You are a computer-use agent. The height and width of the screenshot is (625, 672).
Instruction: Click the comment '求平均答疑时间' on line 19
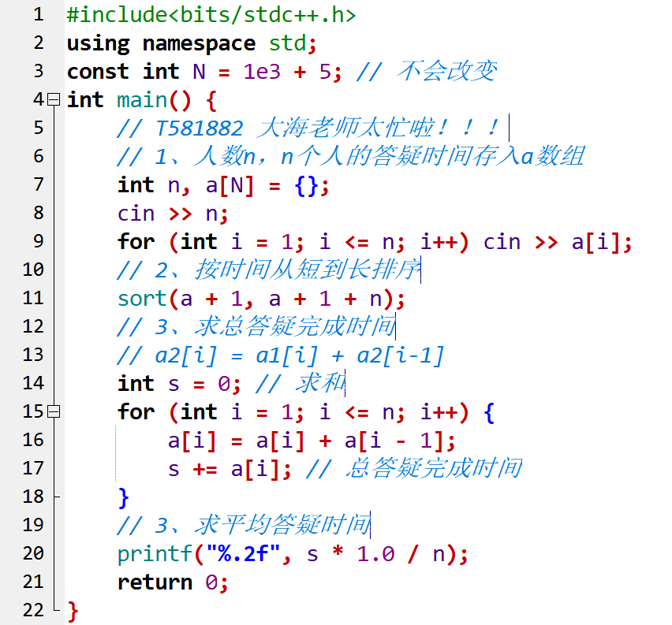(x=282, y=524)
